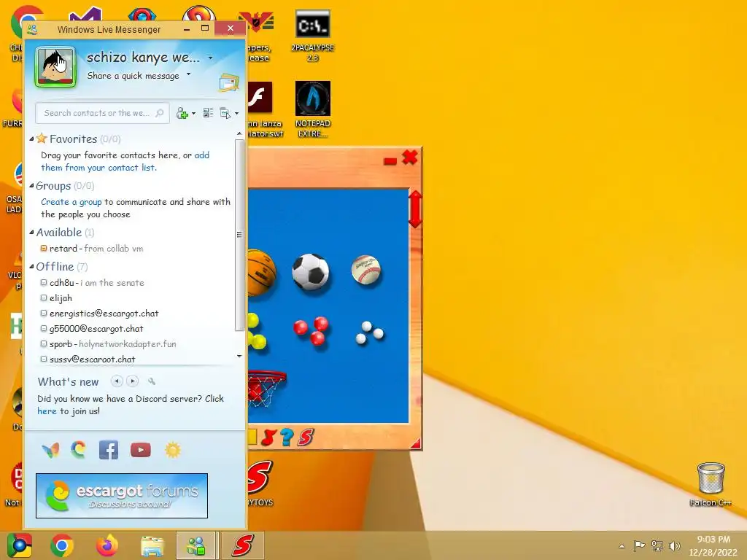Screen dimensions: 747x560
Task: Click the Create a group link
Action: point(71,202)
